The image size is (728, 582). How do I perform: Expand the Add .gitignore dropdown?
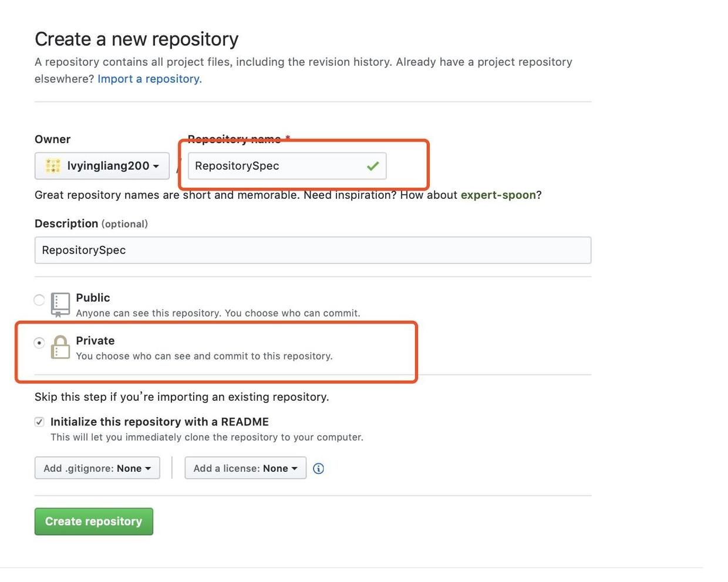(97, 468)
